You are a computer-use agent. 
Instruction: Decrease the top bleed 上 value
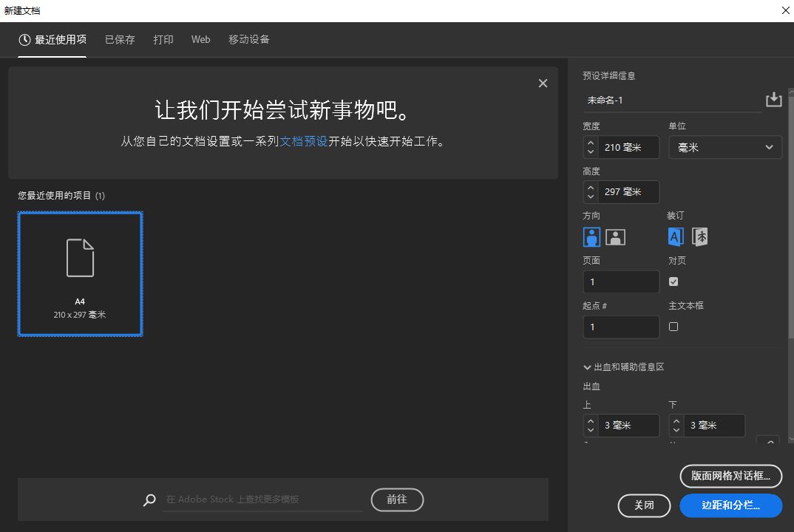pos(591,430)
